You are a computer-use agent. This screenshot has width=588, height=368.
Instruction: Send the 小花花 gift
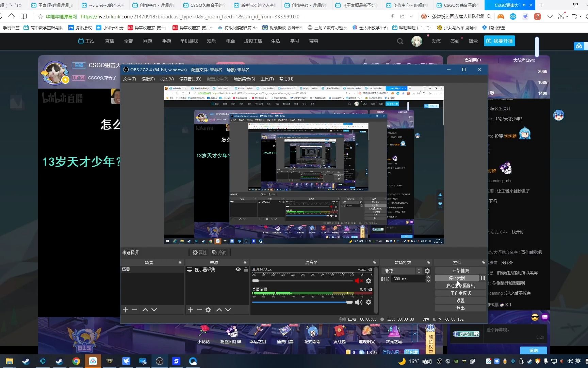(203, 335)
